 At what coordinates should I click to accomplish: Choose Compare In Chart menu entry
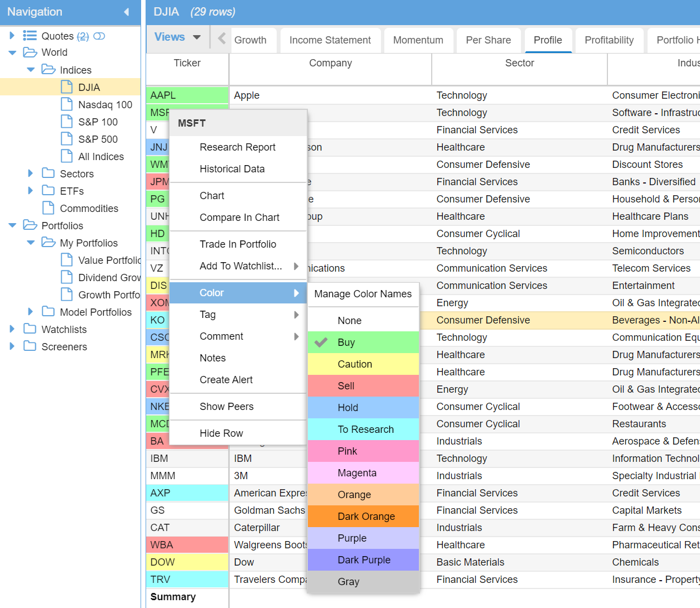pos(238,218)
